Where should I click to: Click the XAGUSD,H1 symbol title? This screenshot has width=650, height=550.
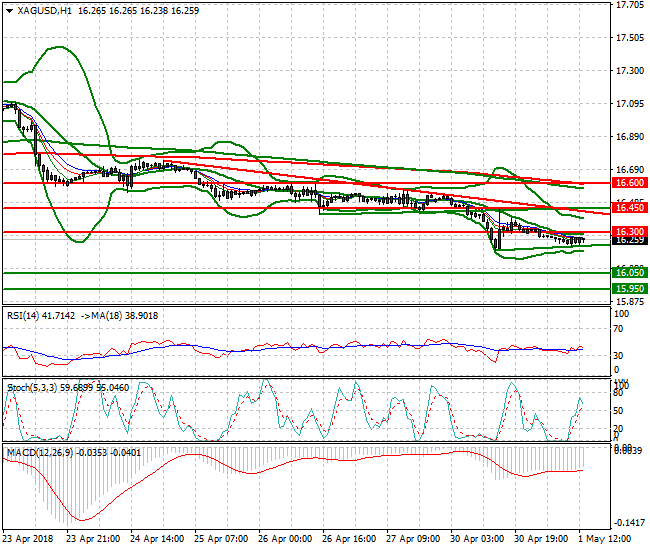[x=44, y=10]
